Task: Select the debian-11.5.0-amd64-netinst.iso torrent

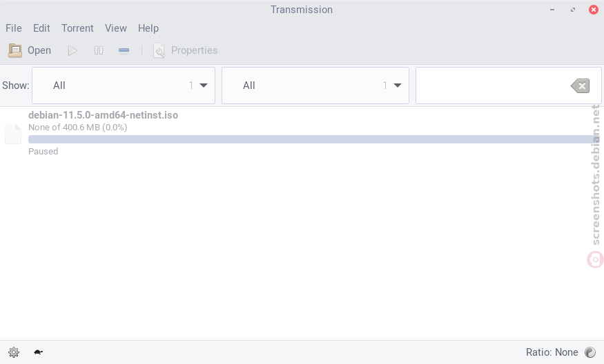Action: coord(302,133)
